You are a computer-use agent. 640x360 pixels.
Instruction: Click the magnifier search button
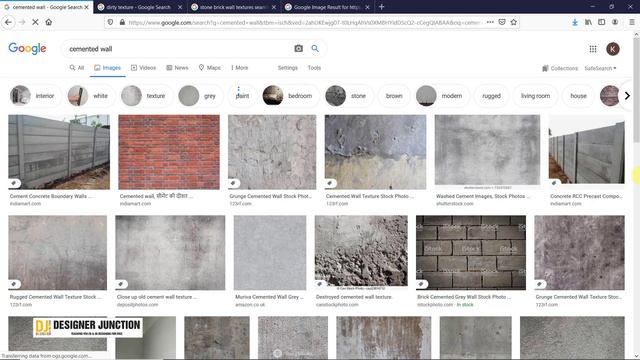pyautogui.click(x=315, y=49)
